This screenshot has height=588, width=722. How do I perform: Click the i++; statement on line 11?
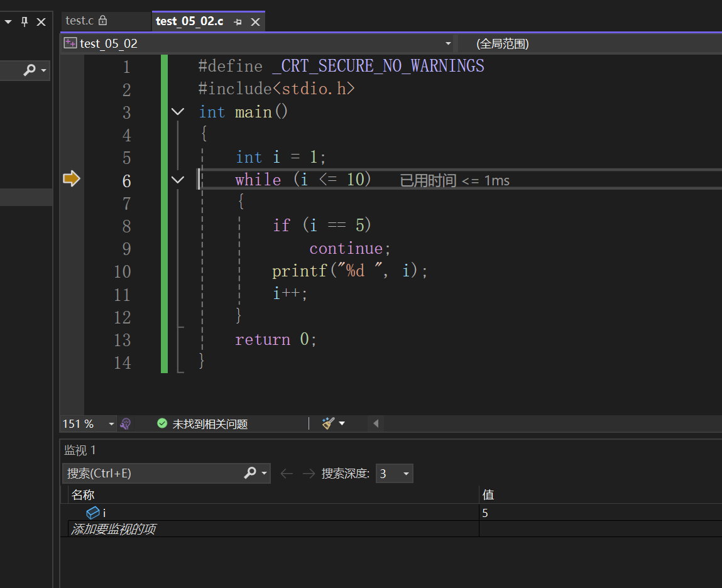point(290,293)
